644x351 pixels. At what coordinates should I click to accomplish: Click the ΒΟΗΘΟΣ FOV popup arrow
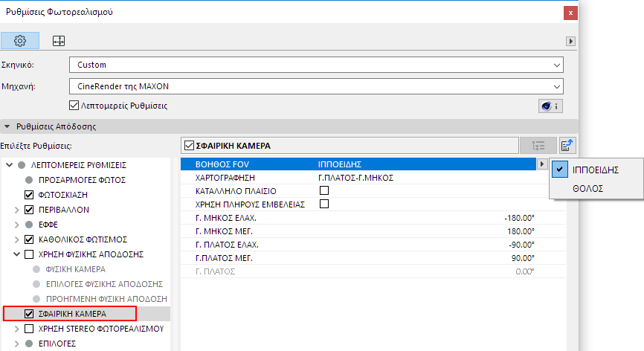click(541, 164)
